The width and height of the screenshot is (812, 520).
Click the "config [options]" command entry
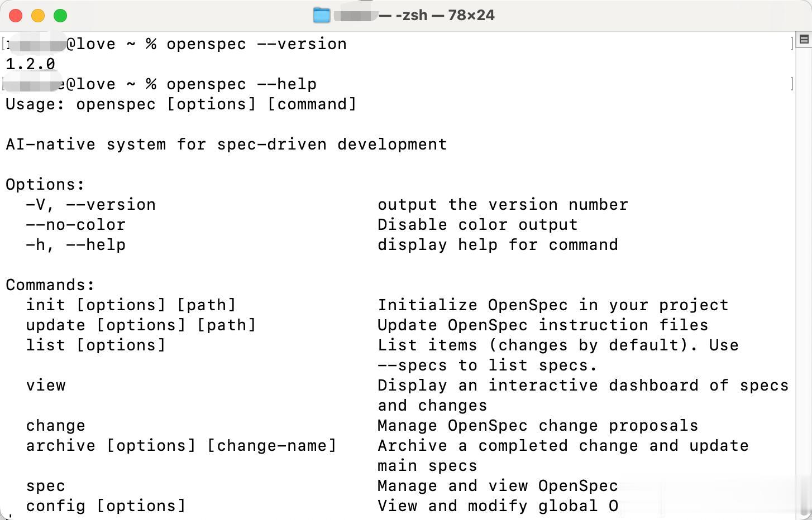click(106, 506)
